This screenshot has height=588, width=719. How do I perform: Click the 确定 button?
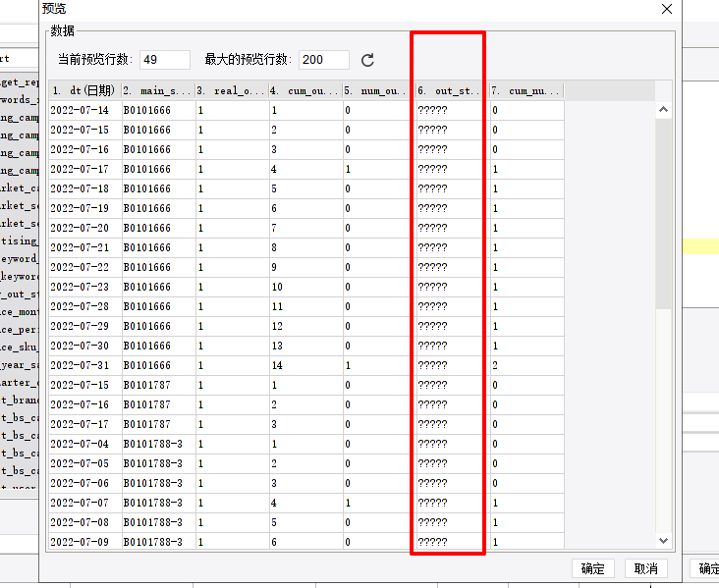593,568
